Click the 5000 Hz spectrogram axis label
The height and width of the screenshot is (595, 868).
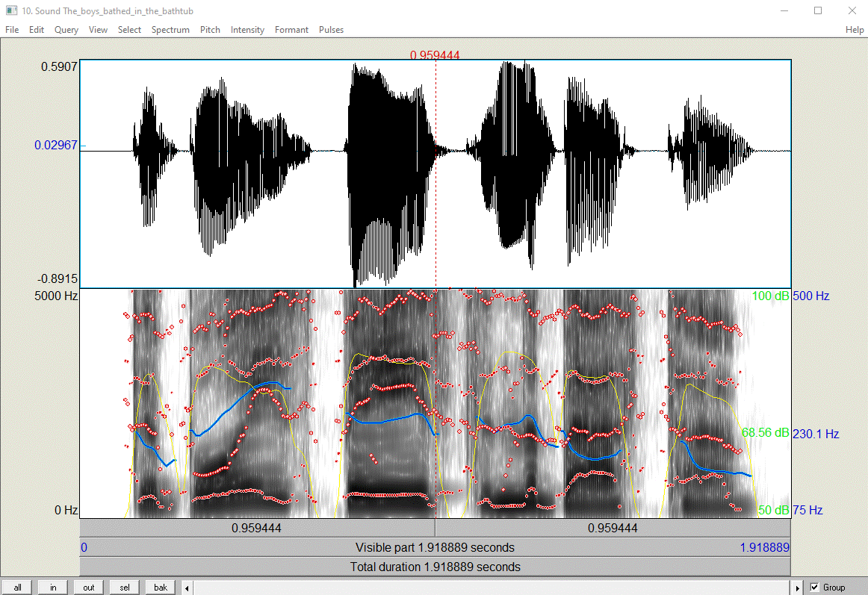(56, 296)
